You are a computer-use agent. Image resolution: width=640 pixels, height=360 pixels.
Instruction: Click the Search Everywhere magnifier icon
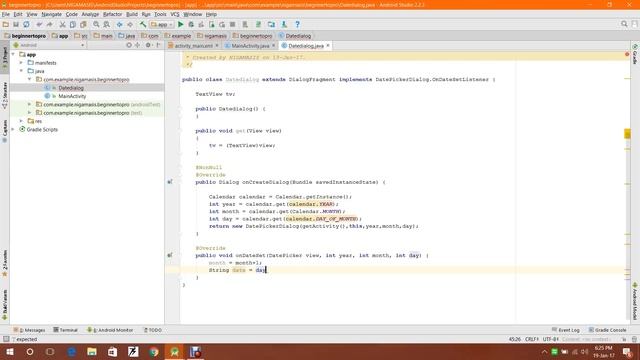pyautogui.click(x=624, y=24)
